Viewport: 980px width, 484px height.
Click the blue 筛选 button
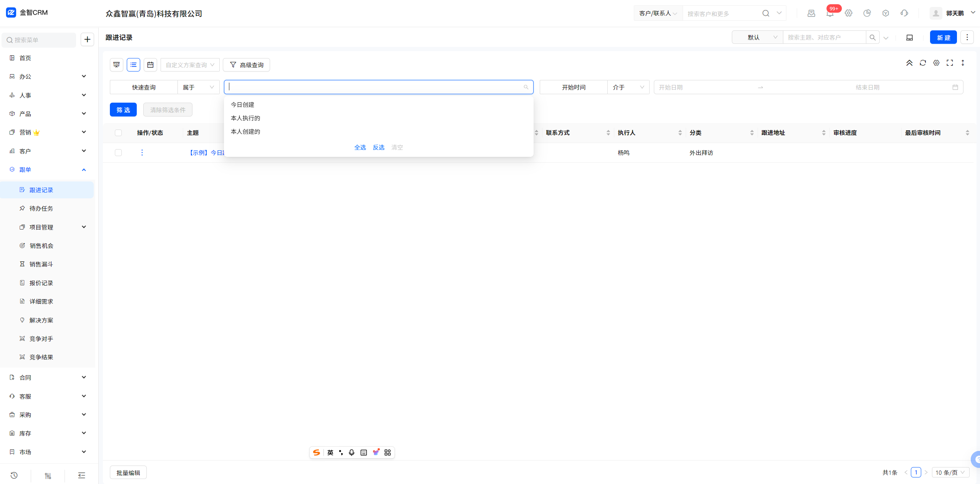click(x=123, y=110)
